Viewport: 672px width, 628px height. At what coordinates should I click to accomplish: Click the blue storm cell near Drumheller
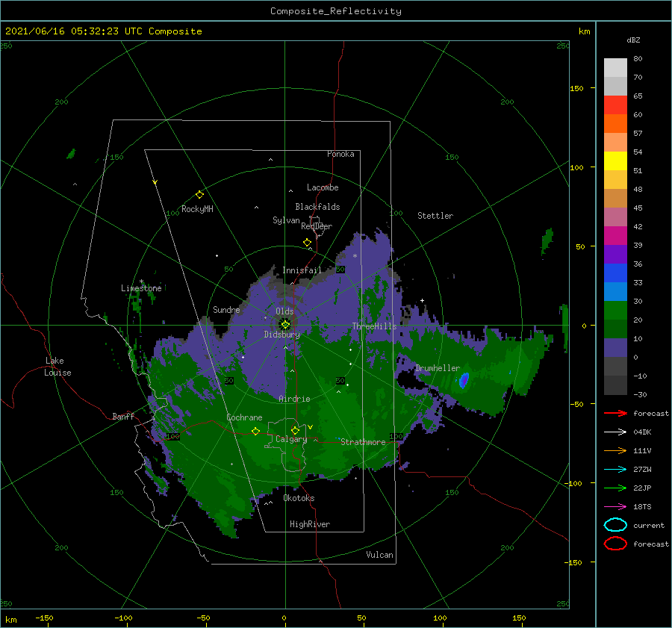pos(464,380)
